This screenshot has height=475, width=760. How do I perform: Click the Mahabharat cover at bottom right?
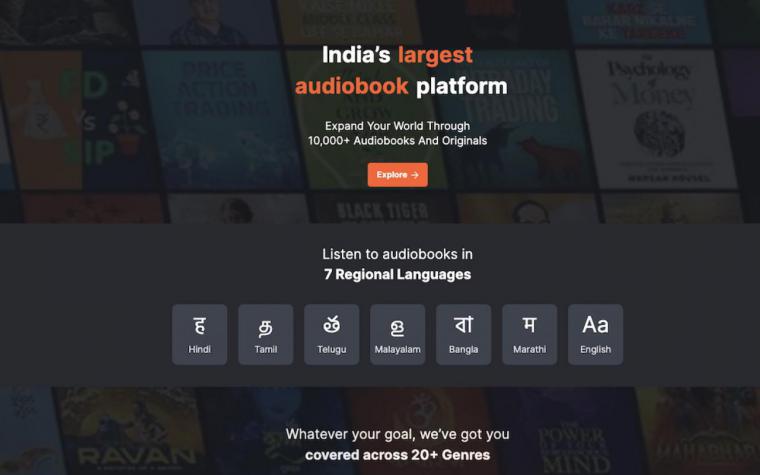698,431
